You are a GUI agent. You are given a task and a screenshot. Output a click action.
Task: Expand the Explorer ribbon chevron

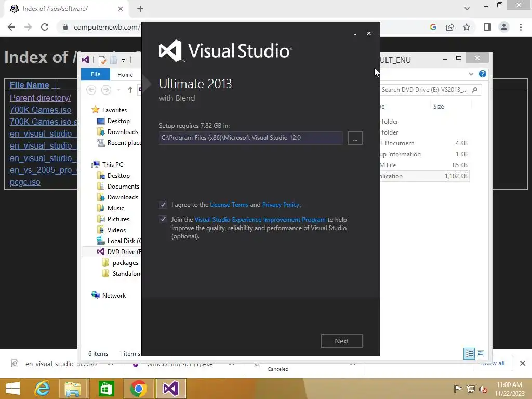[471, 74]
